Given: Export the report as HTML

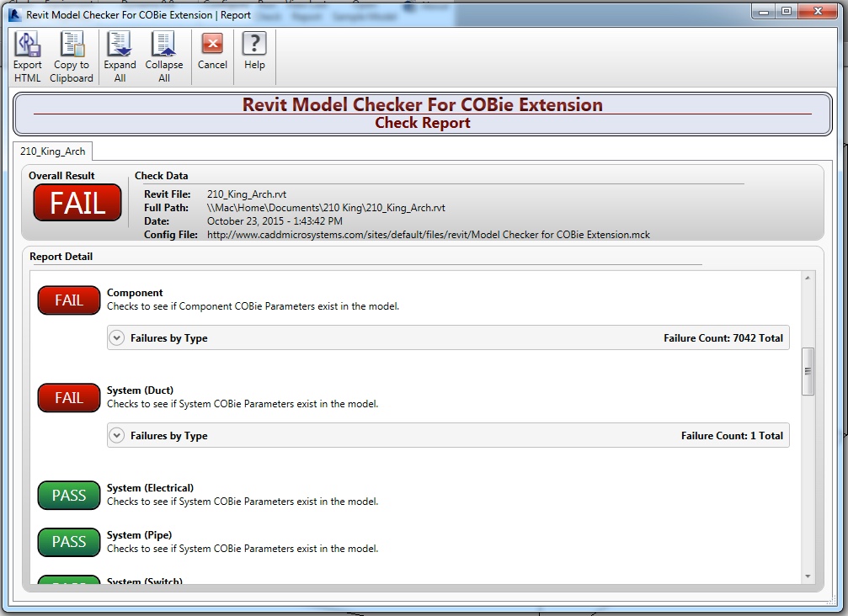Looking at the screenshot, I should click(27, 54).
